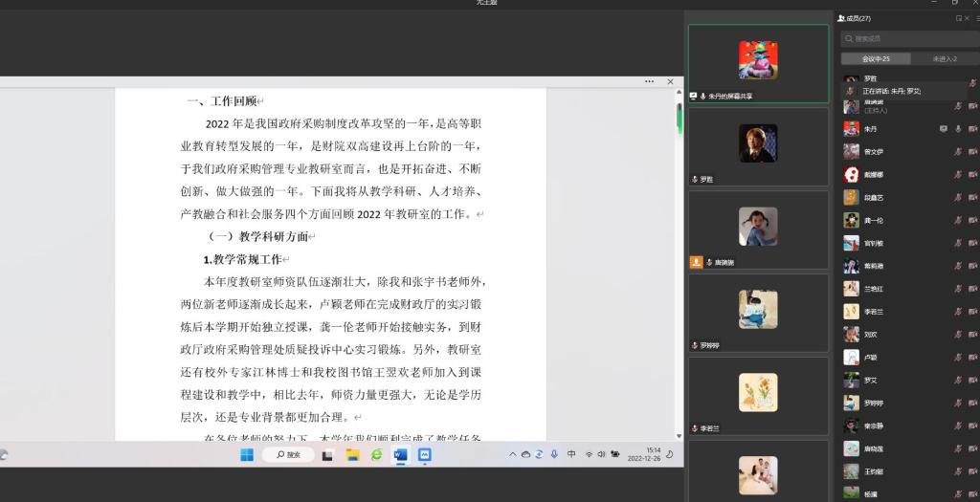Viewport: 980px width, 502px height.
Task: Open Word from the shared taskbar
Action: [x=400, y=455]
